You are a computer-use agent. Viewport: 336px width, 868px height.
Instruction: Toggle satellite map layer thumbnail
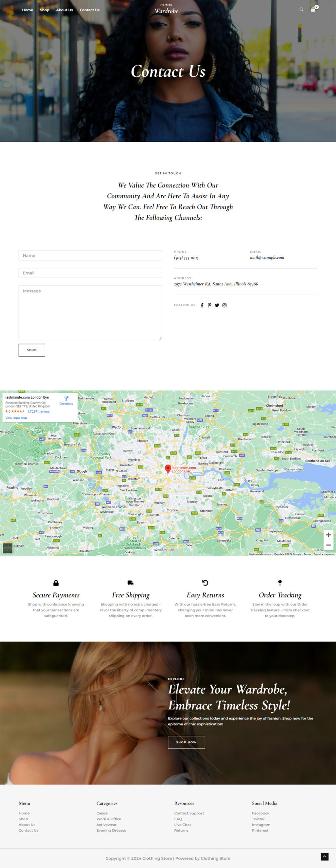pos(8,548)
